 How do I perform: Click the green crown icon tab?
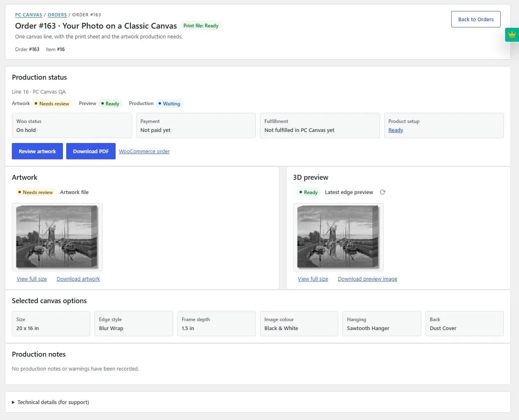(x=512, y=35)
